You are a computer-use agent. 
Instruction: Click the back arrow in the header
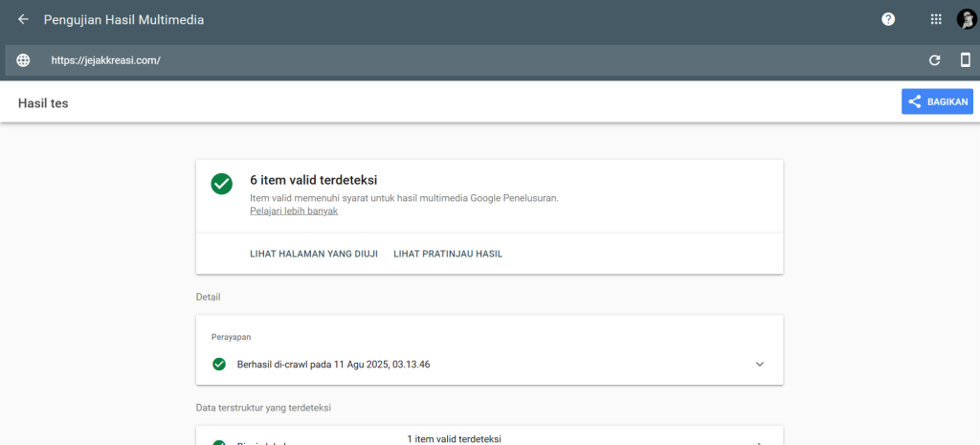(x=23, y=19)
